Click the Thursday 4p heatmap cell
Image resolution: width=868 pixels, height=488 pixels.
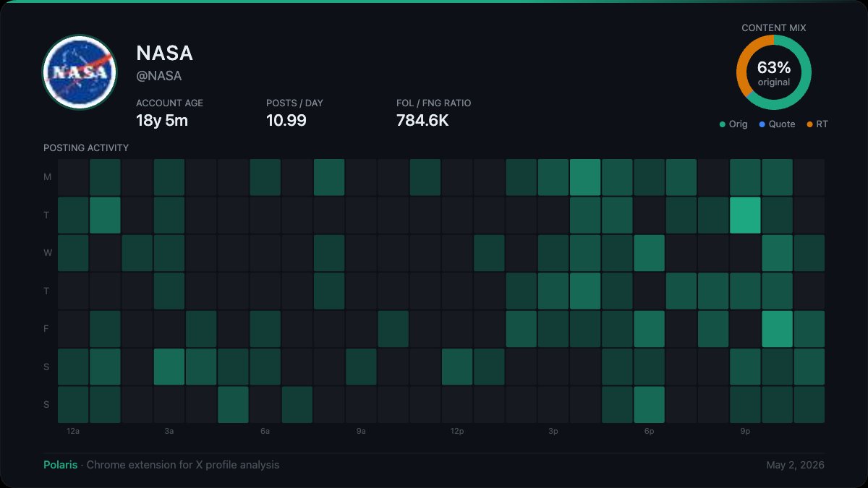click(x=585, y=291)
